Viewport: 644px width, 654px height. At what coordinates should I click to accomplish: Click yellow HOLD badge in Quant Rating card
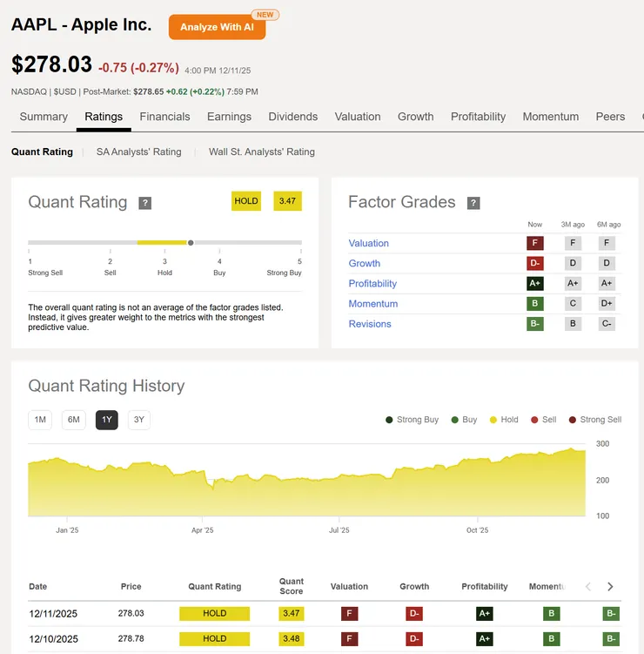pyautogui.click(x=246, y=201)
